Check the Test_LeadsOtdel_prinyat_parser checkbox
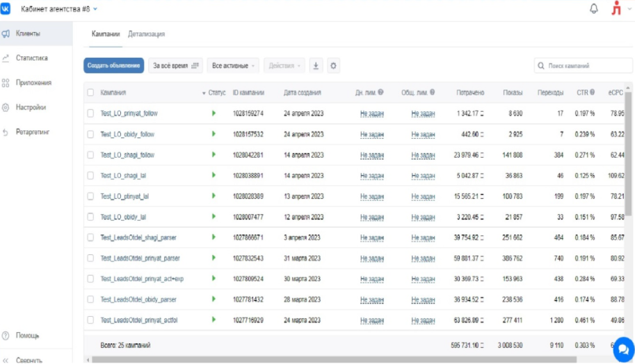The image size is (635, 364). 90,258
